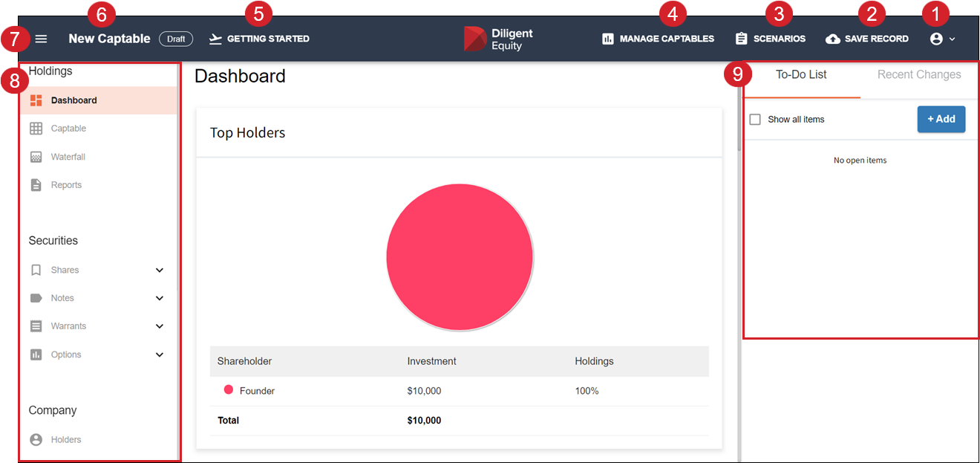980x463 pixels.
Task: Expand the Warrants section chevron
Action: pos(160,326)
